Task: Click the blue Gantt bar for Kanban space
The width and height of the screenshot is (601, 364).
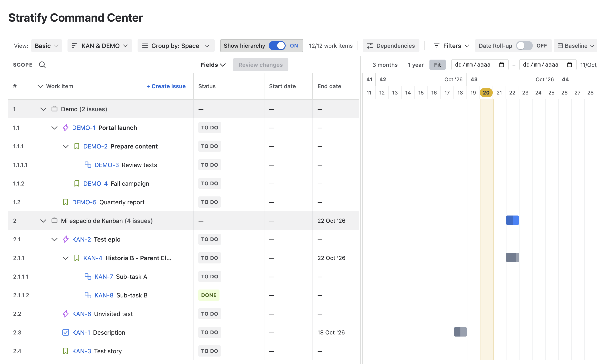Action: [512, 220]
